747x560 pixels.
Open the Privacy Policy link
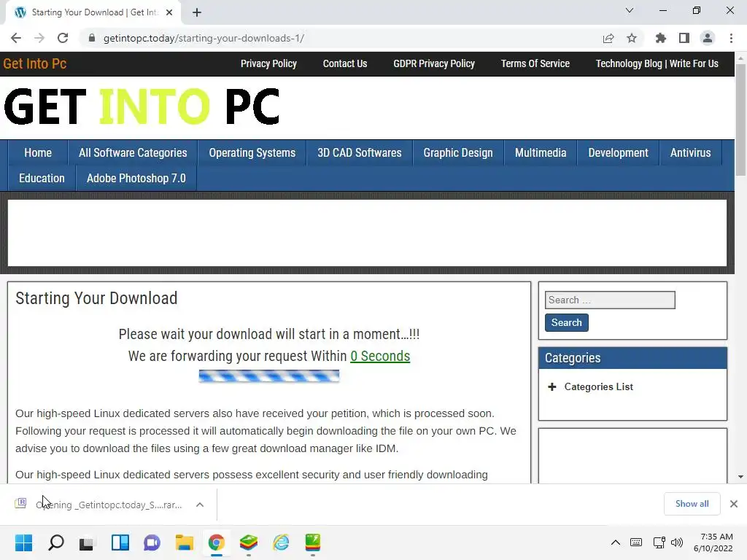coord(268,63)
